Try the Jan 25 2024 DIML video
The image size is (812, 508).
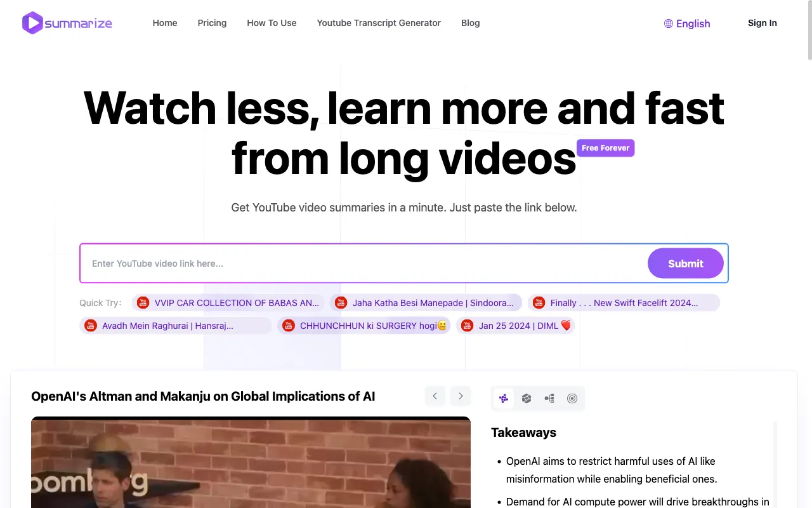coord(515,326)
